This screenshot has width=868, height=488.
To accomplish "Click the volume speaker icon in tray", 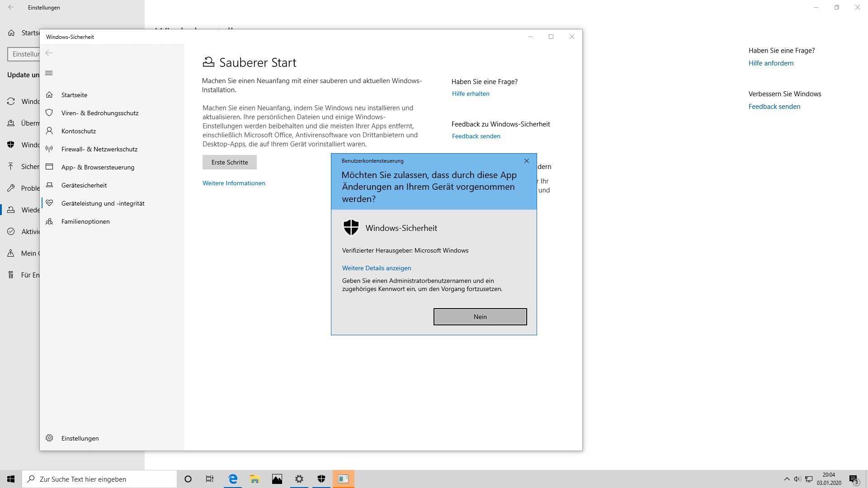I will click(x=797, y=479).
